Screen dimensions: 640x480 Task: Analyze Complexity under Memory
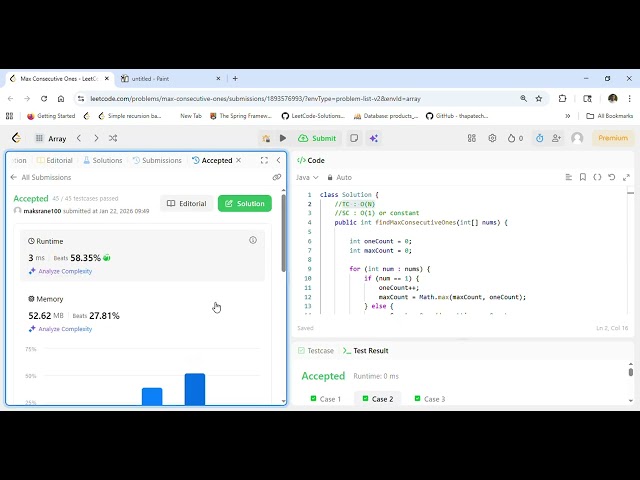60,329
